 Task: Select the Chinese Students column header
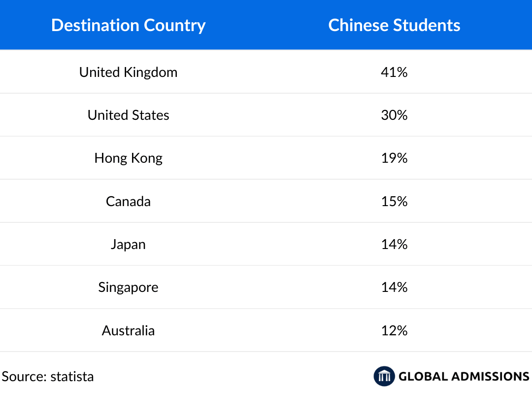click(394, 25)
